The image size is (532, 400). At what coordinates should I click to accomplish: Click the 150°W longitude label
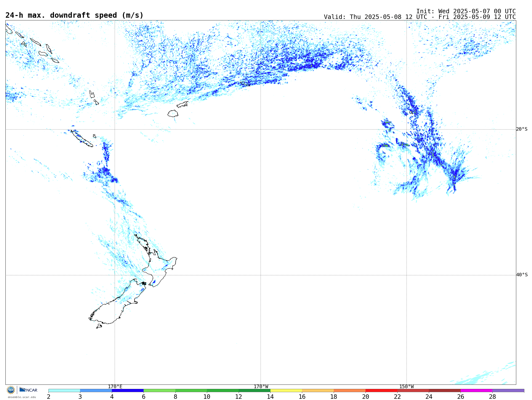click(x=406, y=387)
